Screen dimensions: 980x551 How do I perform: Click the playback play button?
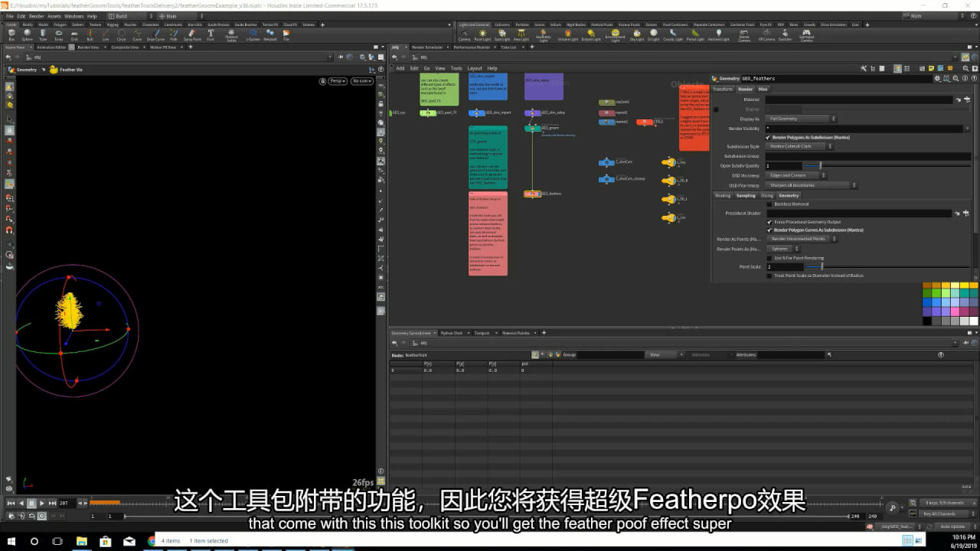[41, 503]
